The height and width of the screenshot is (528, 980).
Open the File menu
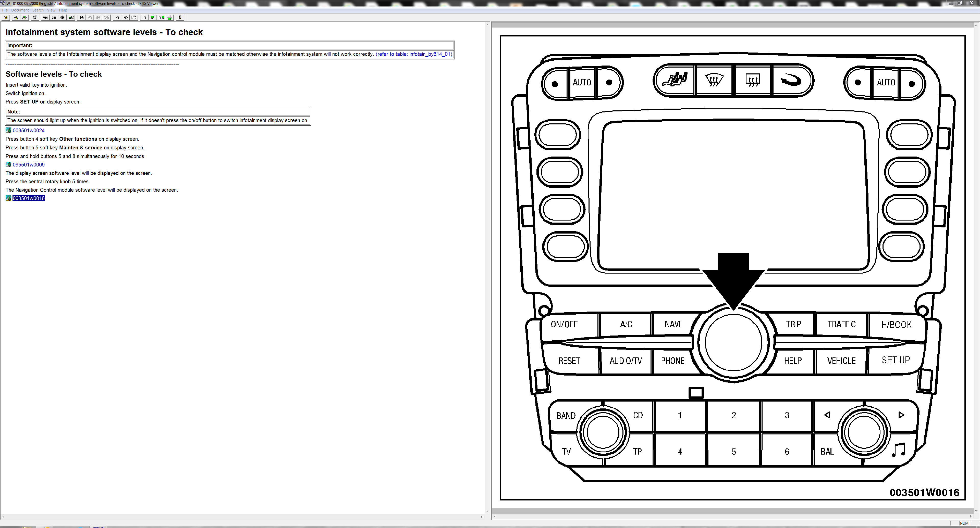[5, 10]
